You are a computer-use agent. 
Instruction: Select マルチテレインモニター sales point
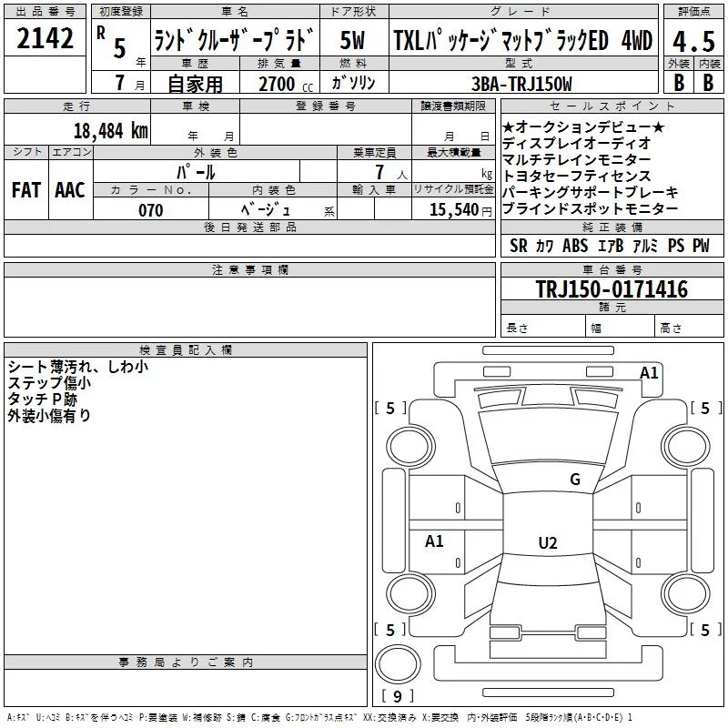point(576,159)
